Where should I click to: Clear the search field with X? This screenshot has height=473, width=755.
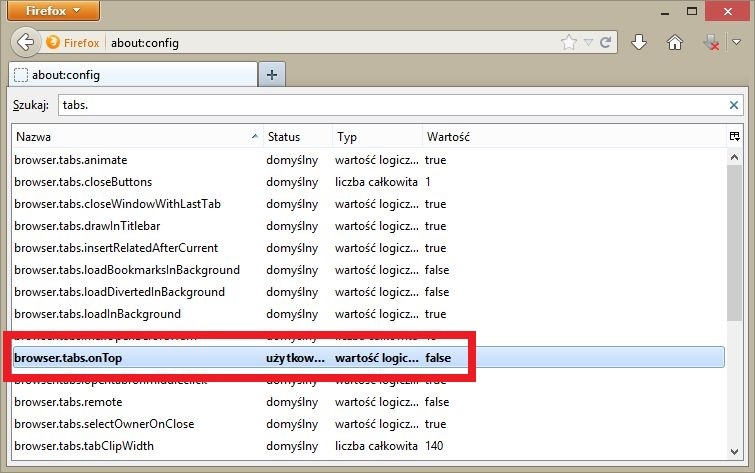[x=733, y=105]
